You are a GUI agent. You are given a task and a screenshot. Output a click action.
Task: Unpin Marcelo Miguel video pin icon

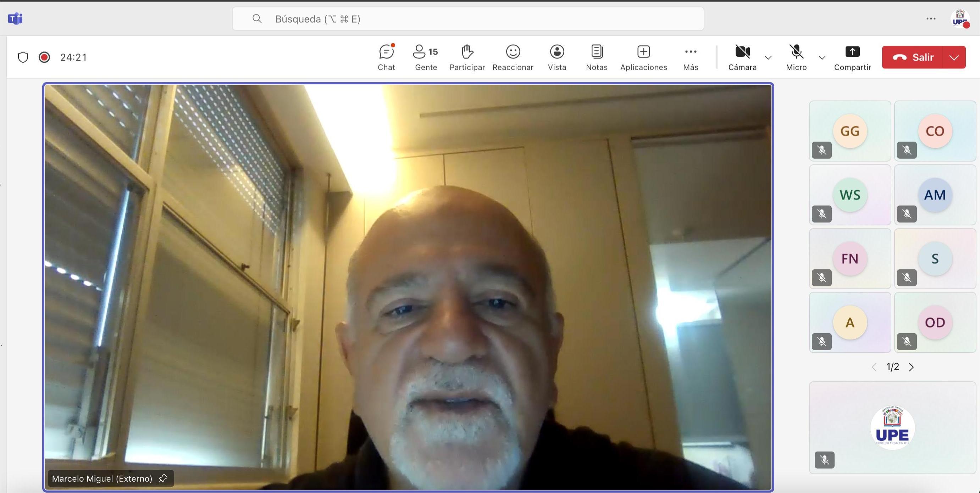[163, 478]
